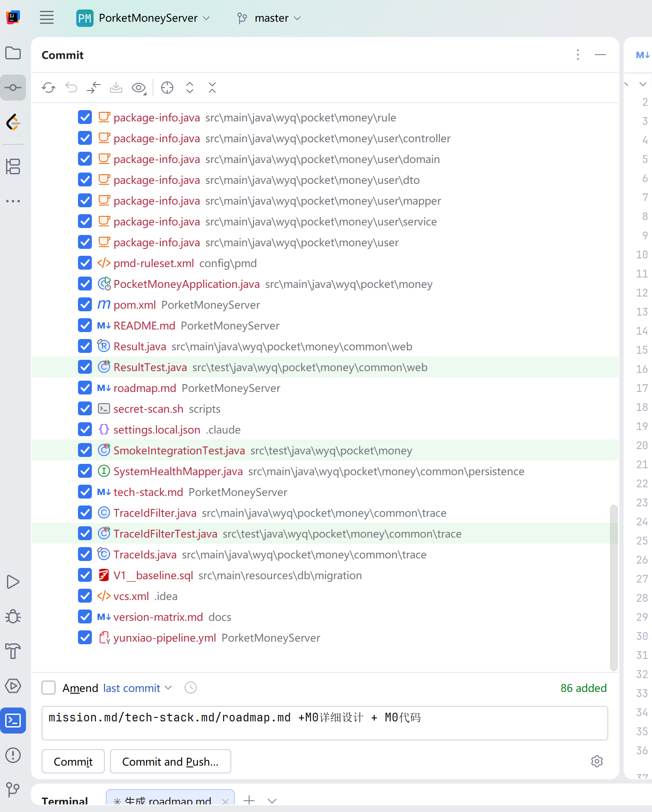Click the locate/select-opened-file crosshair icon
Image resolution: width=652 pixels, height=812 pixels.
click(167, 88)
